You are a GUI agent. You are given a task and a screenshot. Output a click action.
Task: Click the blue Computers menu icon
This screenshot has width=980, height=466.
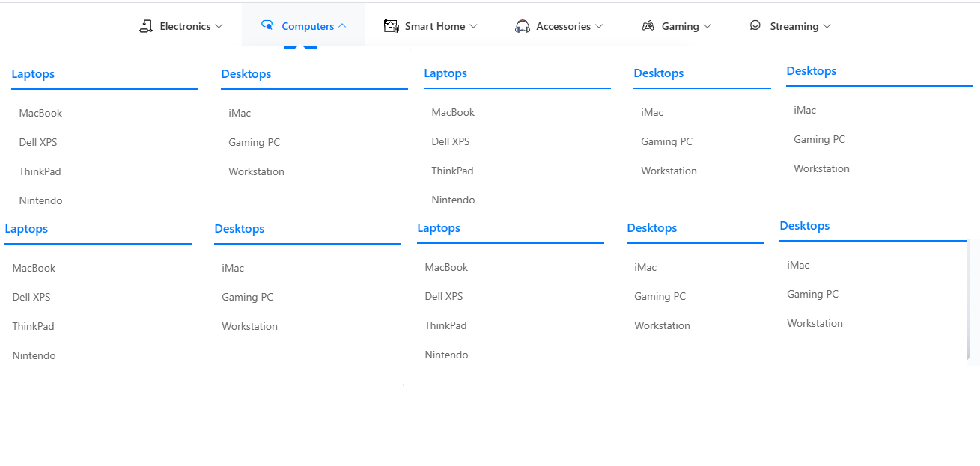tap(267, 25)
